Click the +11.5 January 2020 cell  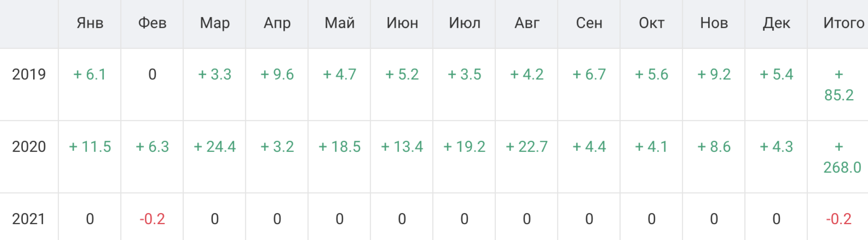coord(90,147)
